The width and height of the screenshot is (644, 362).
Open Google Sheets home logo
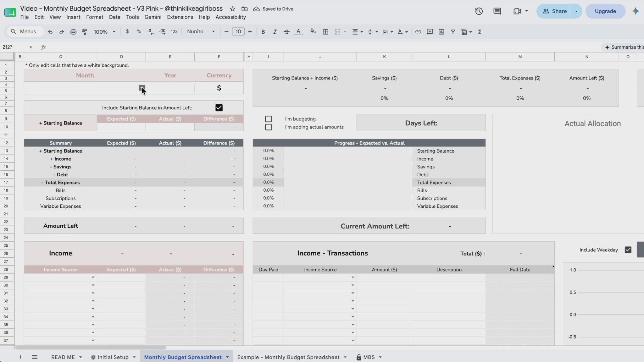[x=10, y=12]
